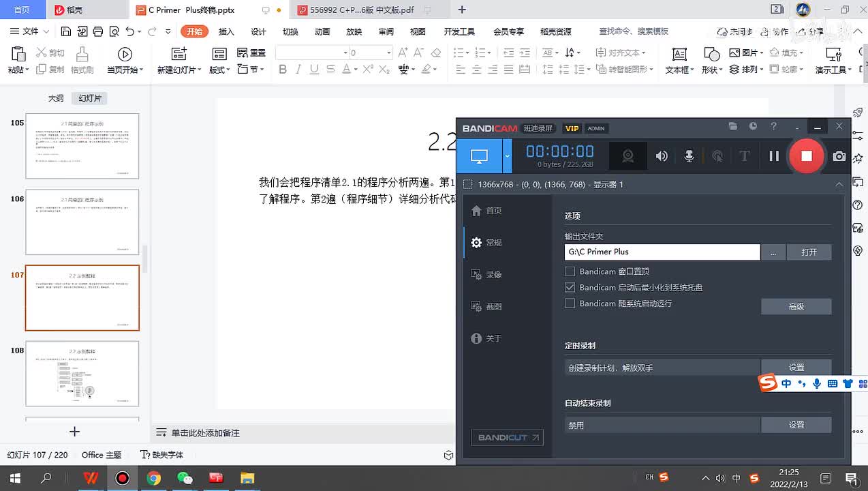Image resolution: width=868 pixels, height=491 pixels.
Task: Click the 粘贴 paste icon
Action: click(x=18, y=55)
